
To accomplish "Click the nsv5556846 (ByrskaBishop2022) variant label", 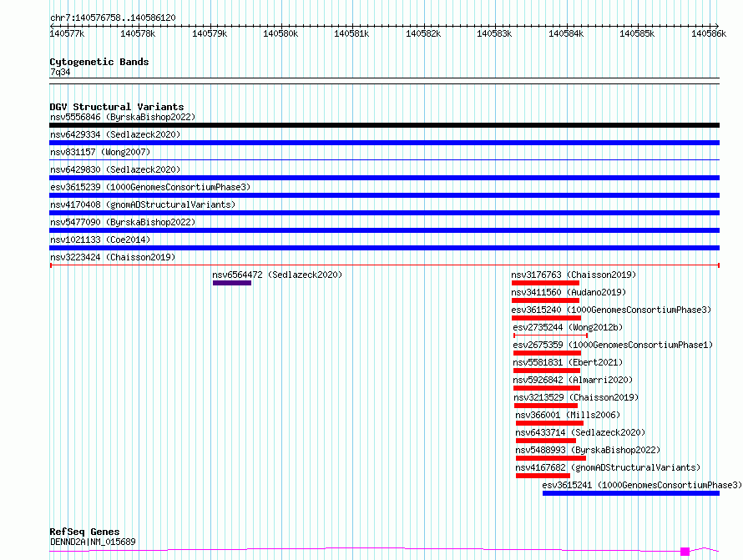I will pos(123,117).
